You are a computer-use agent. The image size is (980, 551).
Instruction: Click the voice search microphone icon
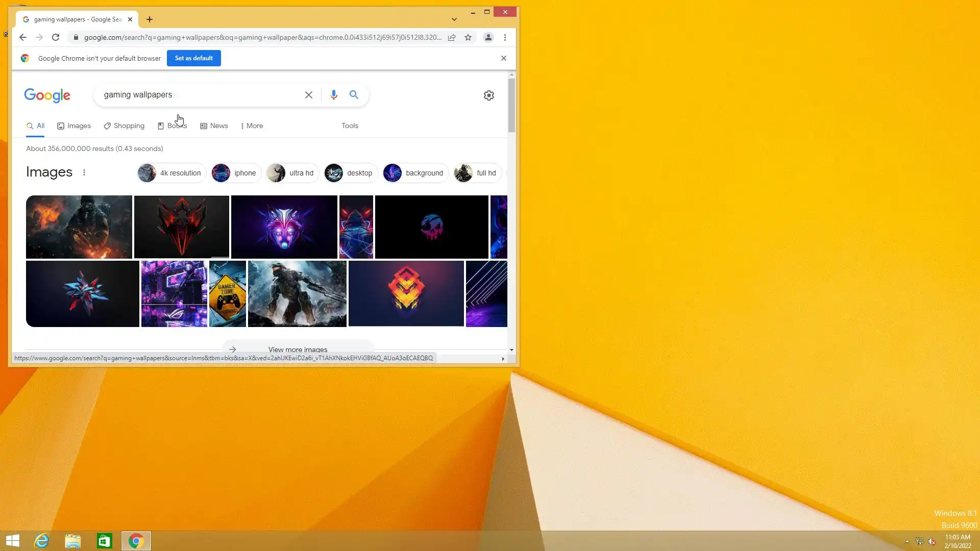[x=333, y=95]
